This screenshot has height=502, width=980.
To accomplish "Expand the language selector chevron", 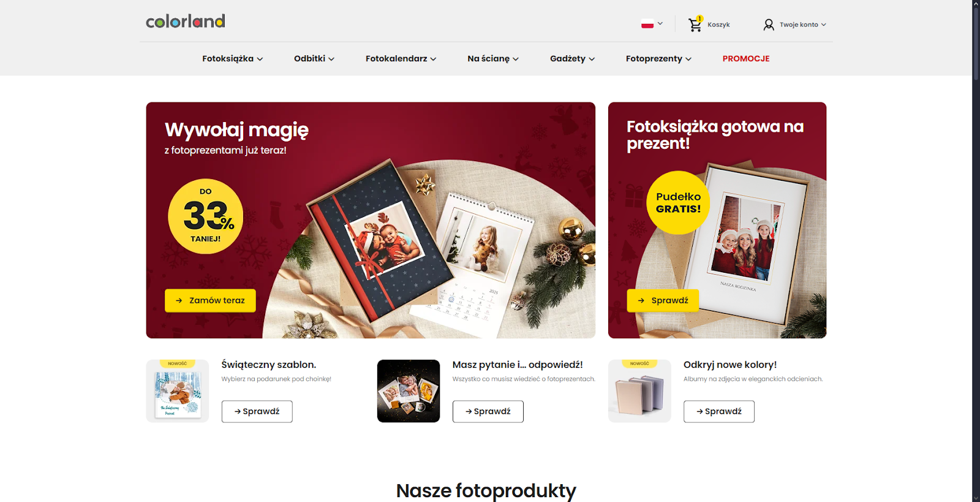I will (660, 24).
